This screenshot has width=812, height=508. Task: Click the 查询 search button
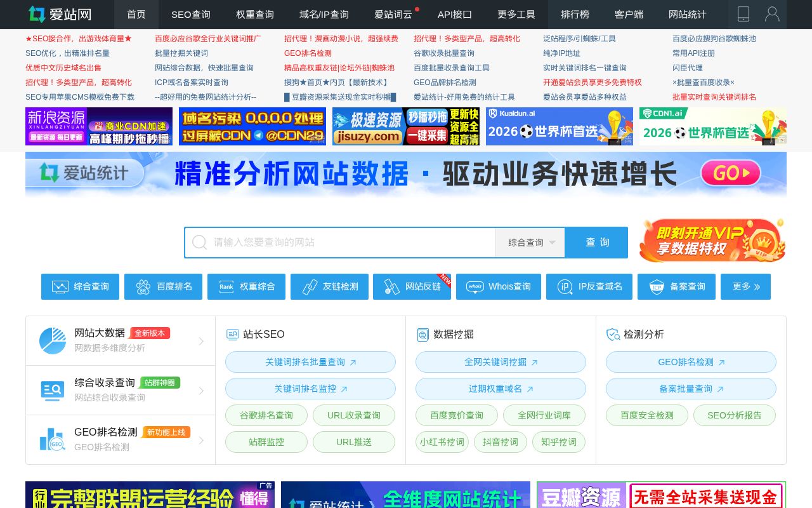(596, 242)
